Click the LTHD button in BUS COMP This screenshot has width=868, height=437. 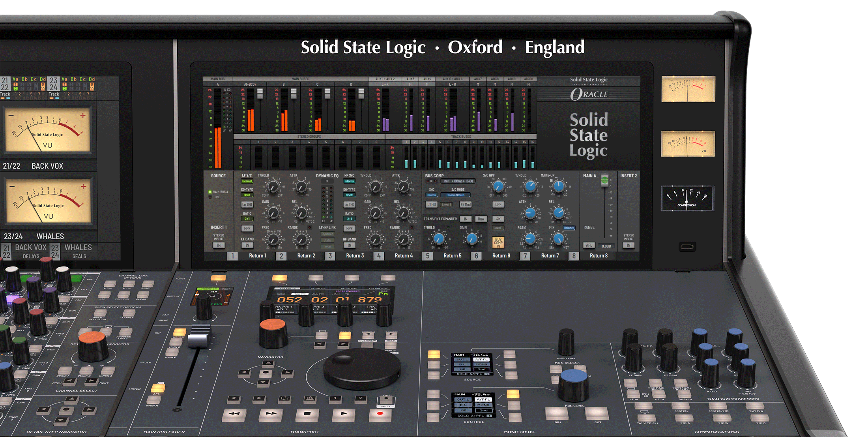tap(432, 204)
